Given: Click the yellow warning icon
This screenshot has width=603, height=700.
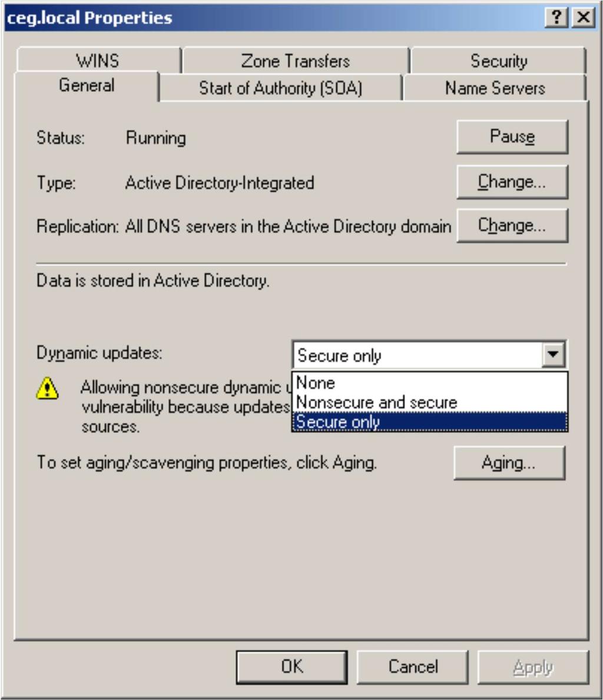Looking at the screenshot, I should (x=47, y=388).
